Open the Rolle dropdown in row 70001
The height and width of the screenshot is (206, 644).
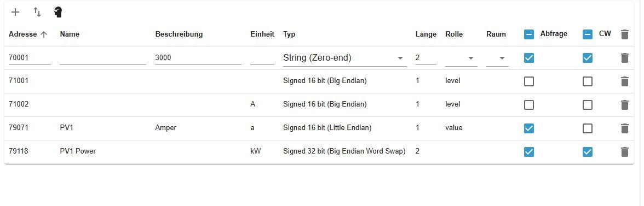[x=461, y=58]
